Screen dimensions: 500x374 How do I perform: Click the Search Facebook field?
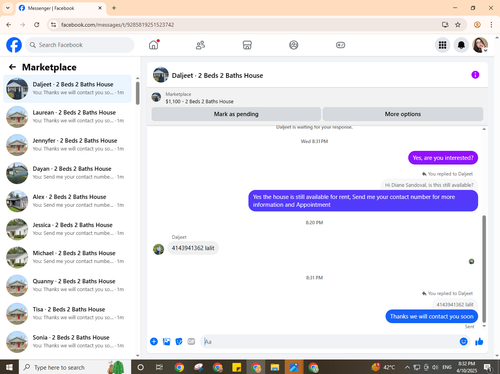coord(80,45)
